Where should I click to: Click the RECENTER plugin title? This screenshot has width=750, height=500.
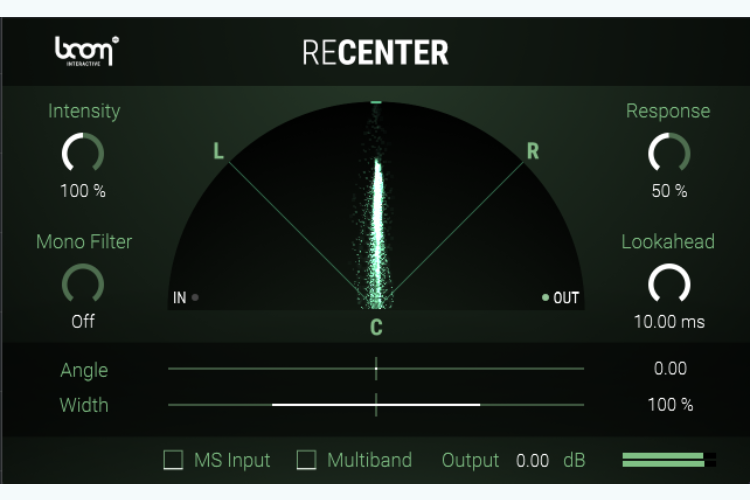375,52
